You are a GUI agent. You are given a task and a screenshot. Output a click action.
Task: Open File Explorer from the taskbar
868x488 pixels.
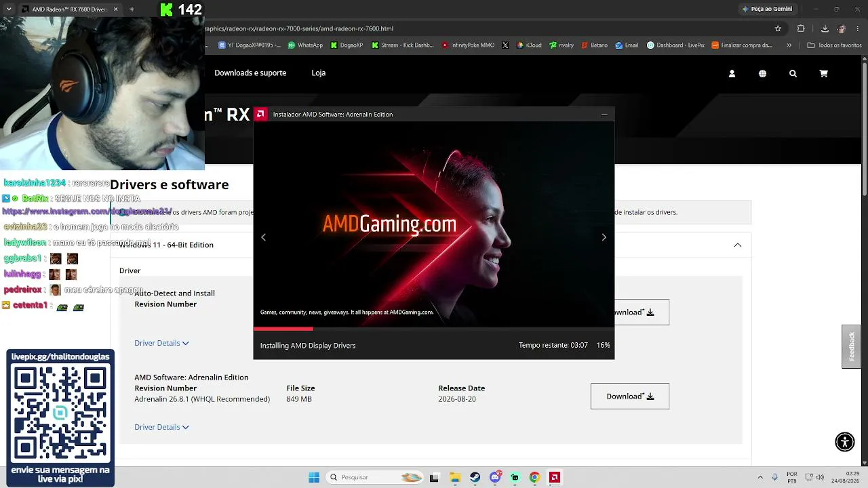click(x=455, y=477)
